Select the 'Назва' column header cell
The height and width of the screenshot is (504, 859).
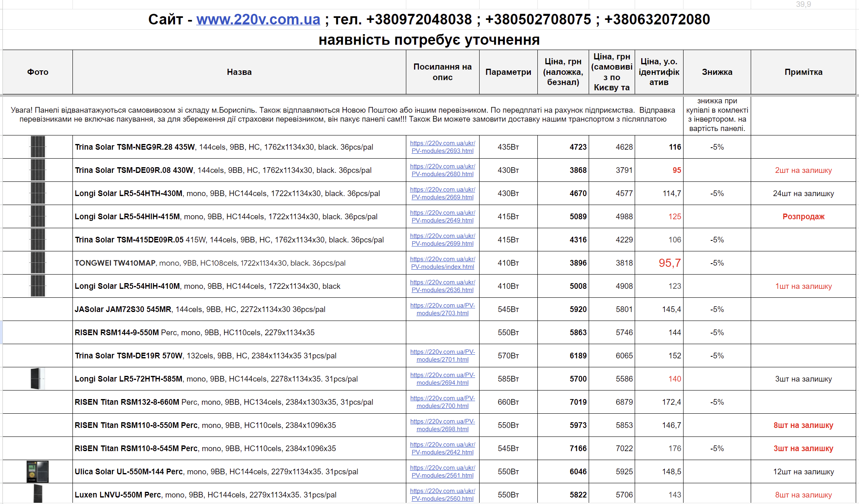click(x=239, y=72)
